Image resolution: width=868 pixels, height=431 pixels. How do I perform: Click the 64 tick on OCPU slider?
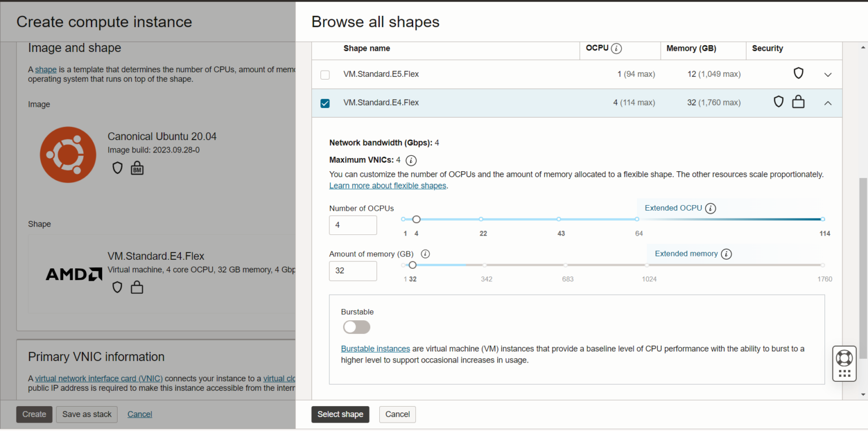click(x=637, y=219)
